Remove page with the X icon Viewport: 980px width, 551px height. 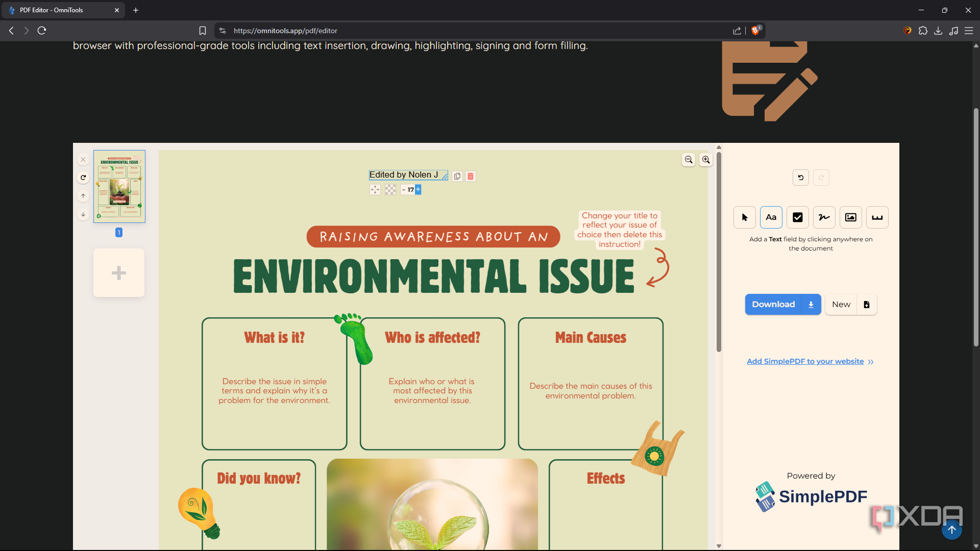[83, 160]
